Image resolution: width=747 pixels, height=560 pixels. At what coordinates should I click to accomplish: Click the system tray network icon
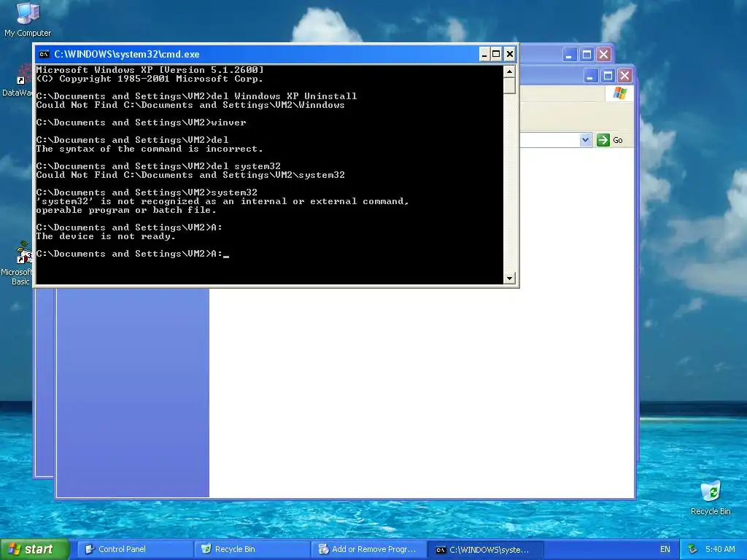coord(692,549)
